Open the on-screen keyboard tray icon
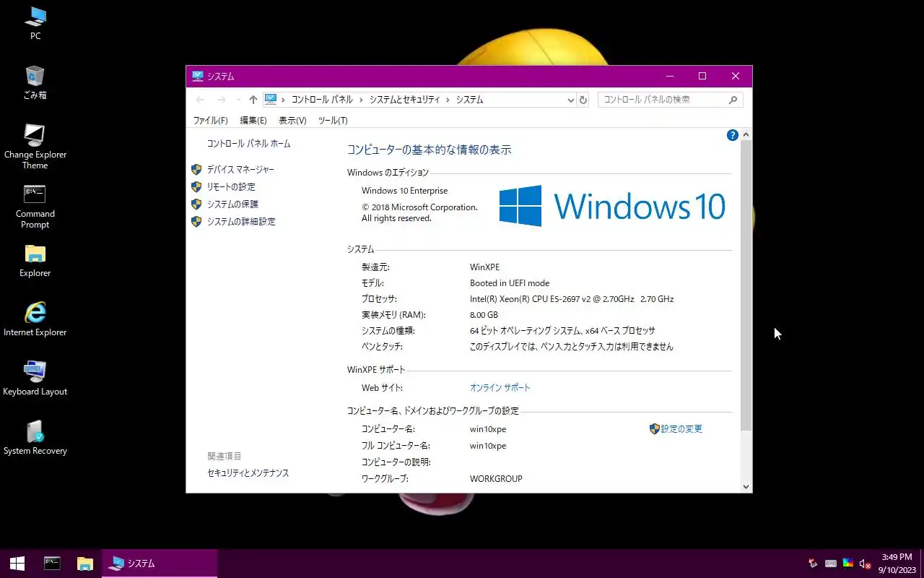Viewport: 924px width, 578px height. click(x=831, y=564)
